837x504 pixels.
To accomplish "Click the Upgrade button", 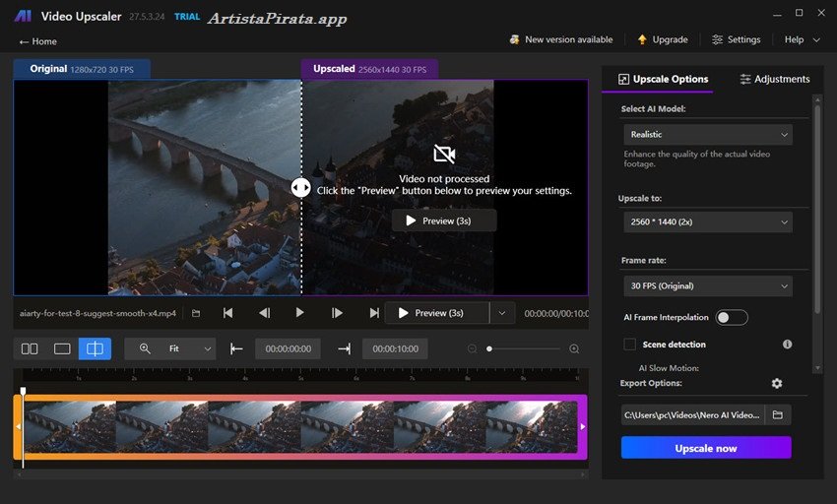I will [663, 39].
